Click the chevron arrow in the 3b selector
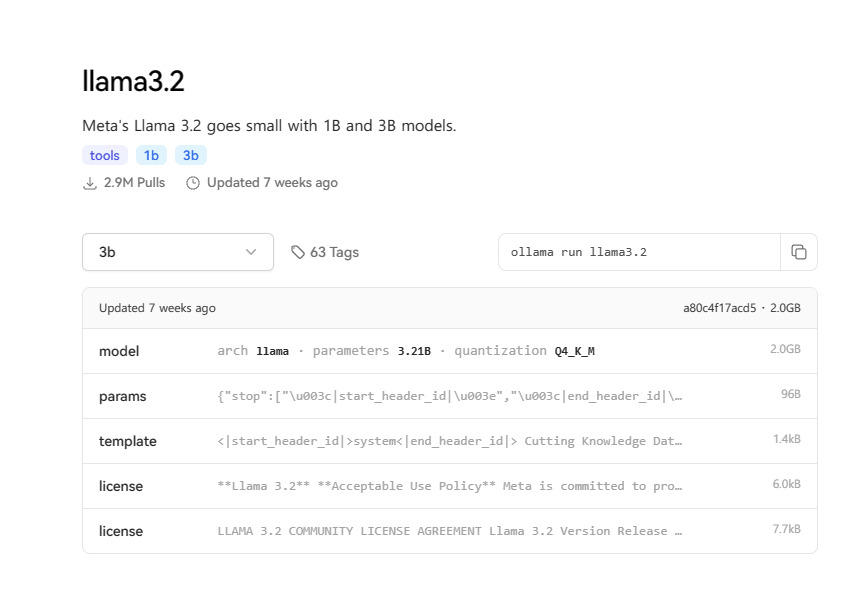 point(251,252)
